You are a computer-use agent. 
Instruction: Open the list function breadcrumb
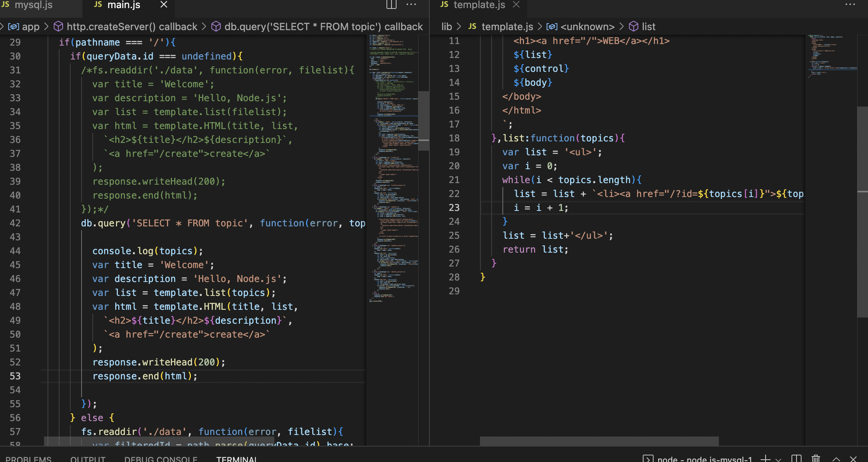pos(642,27)
